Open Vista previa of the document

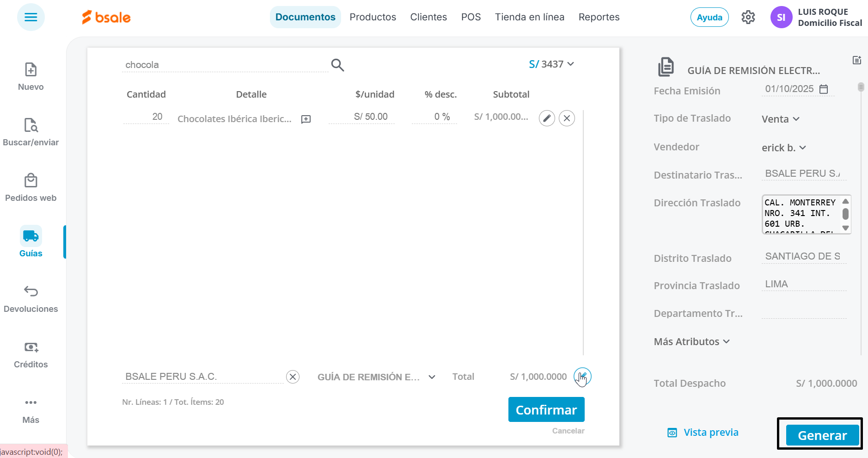click(703, 433)
